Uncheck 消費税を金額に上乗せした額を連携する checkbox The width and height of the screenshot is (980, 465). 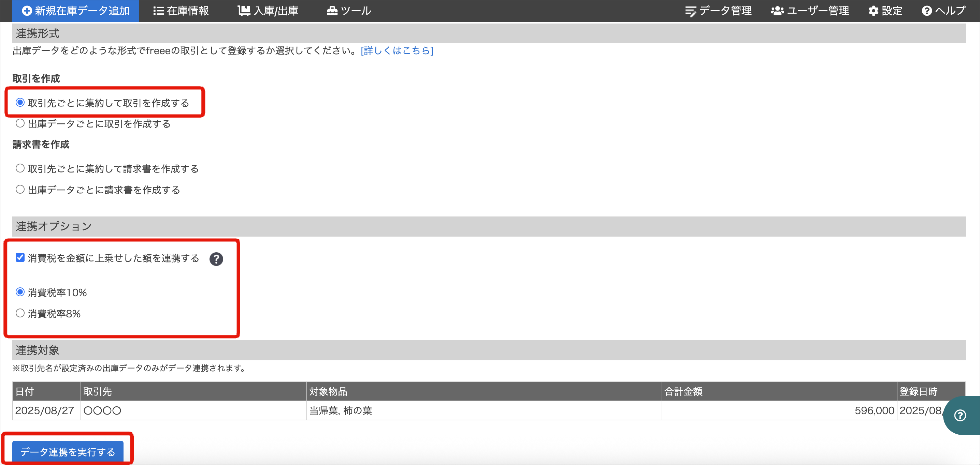click(20, 258)
